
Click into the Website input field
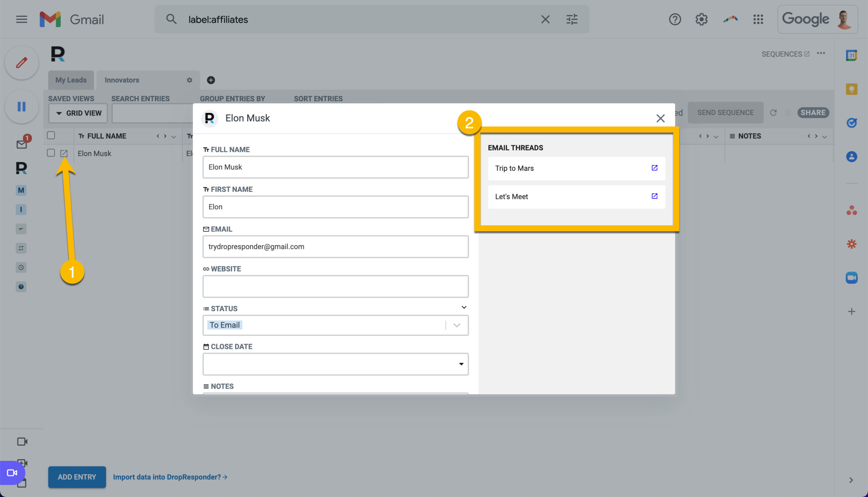[335, 286]
